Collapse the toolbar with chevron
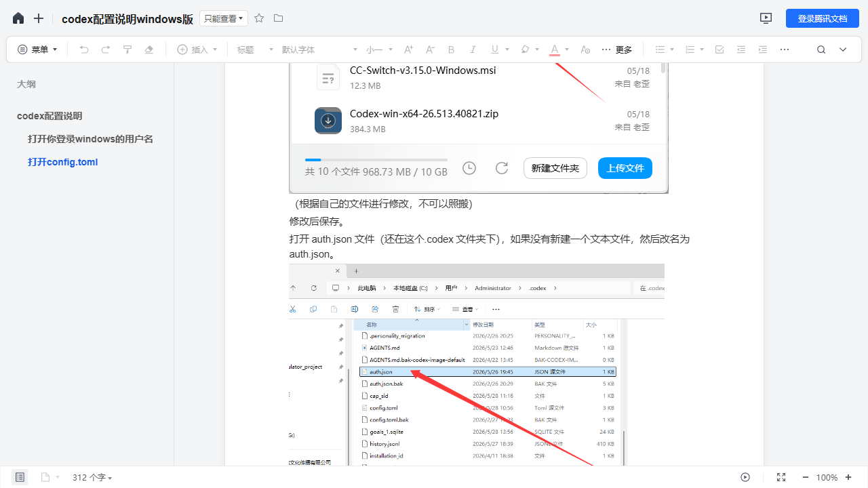 843,49
